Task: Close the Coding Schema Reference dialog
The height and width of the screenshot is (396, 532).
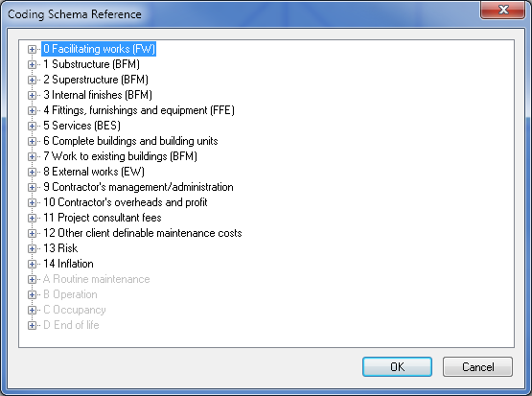Action: (503, 10)
